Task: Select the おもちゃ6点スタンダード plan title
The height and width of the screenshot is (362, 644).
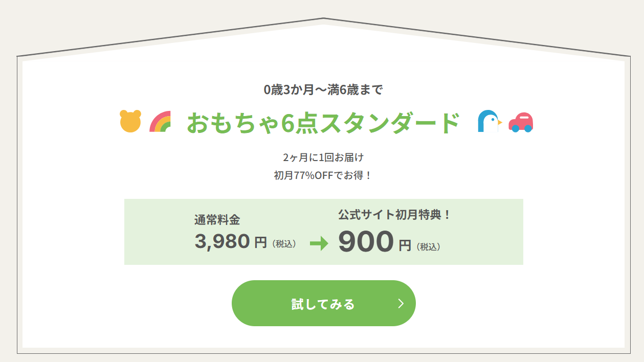Action: coord(323,123)
